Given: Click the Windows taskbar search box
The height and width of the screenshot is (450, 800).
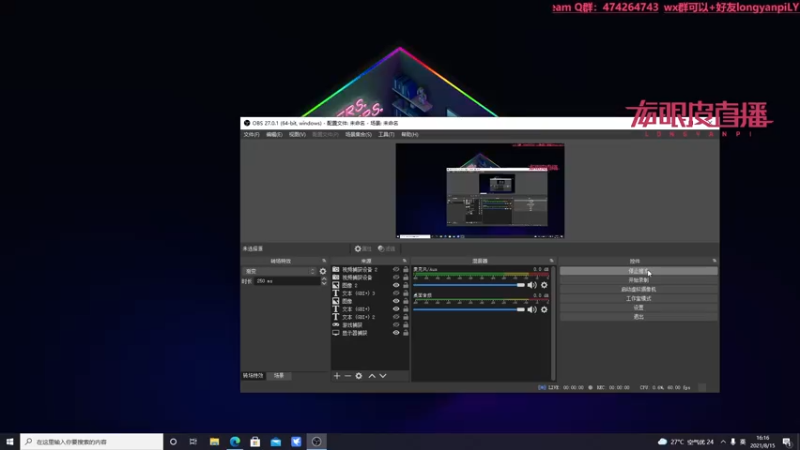Looking at the screenshot, I should (92, 442).
